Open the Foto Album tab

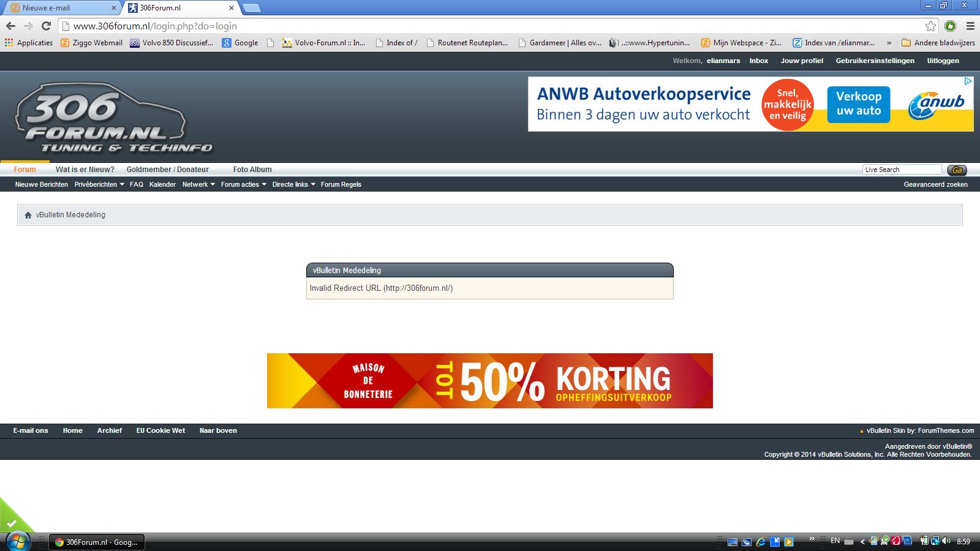pyautogui.click(x=252, y=170)
